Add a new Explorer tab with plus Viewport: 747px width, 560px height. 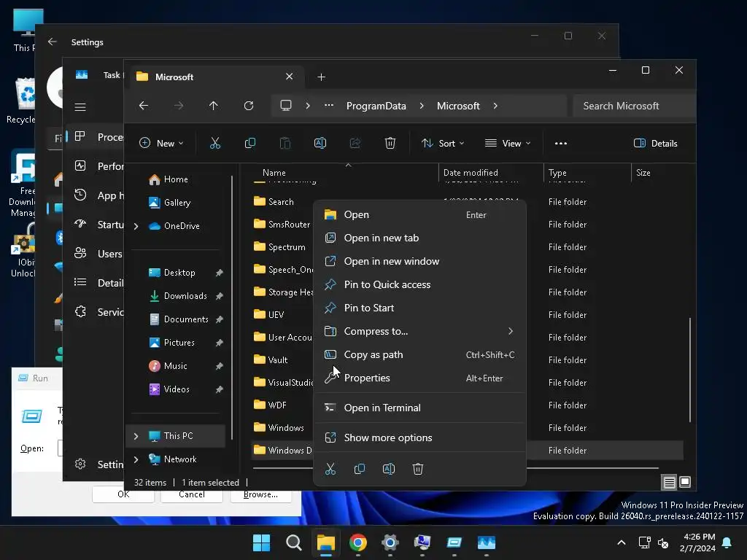pyautogui.click(x=322, y=77)
